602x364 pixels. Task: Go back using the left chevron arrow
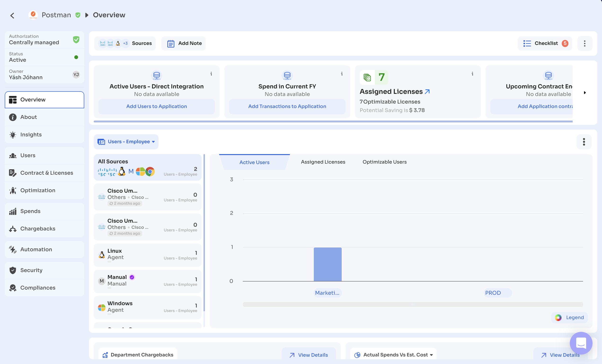(12, 15)
